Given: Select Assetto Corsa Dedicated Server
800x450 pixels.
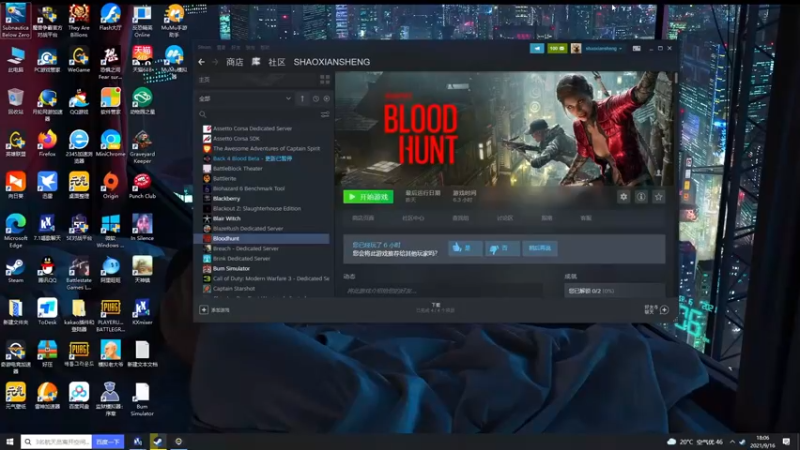Looking at the screenshot, I should (x=253, y=129).
